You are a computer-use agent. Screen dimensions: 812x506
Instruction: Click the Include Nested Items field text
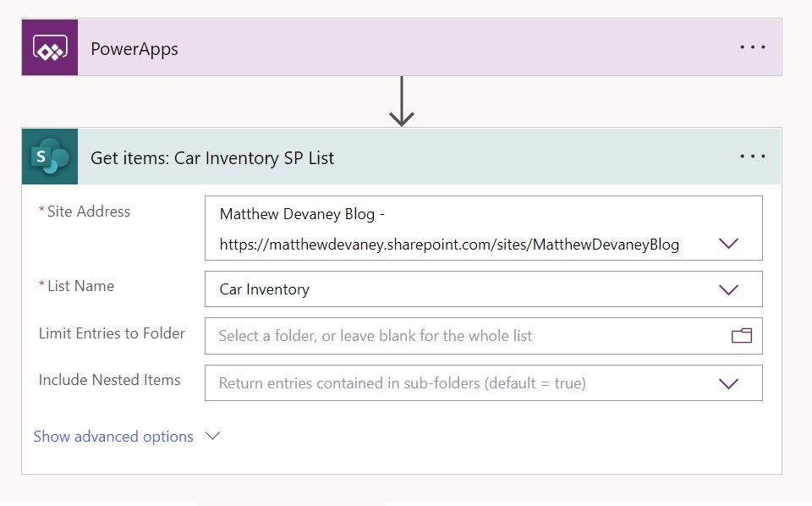(x=403, y=383)
